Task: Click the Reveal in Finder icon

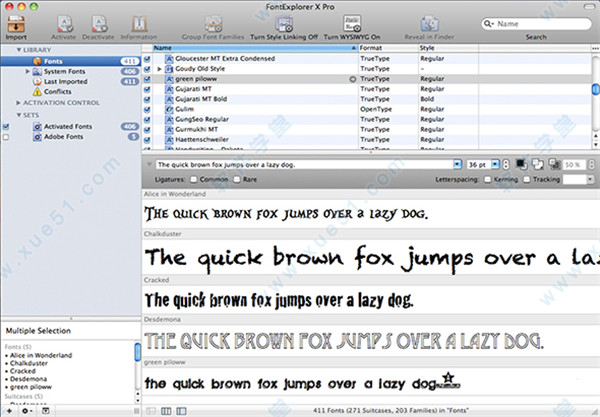Action: 427,22
